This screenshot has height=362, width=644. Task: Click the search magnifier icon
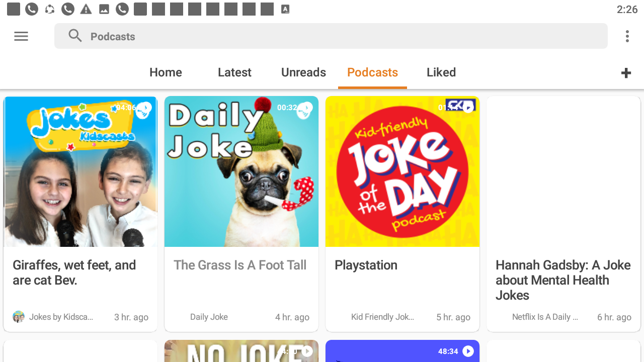(75, 36)
